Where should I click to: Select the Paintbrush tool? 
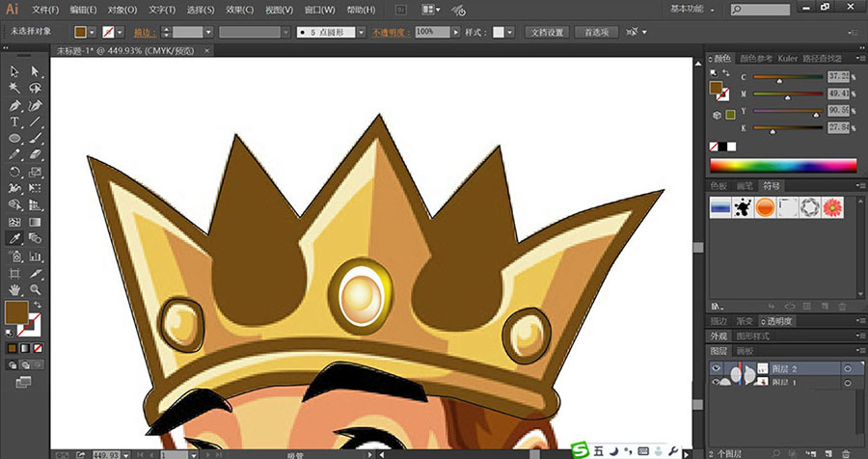pyautogui.click(x=36, y=139)
